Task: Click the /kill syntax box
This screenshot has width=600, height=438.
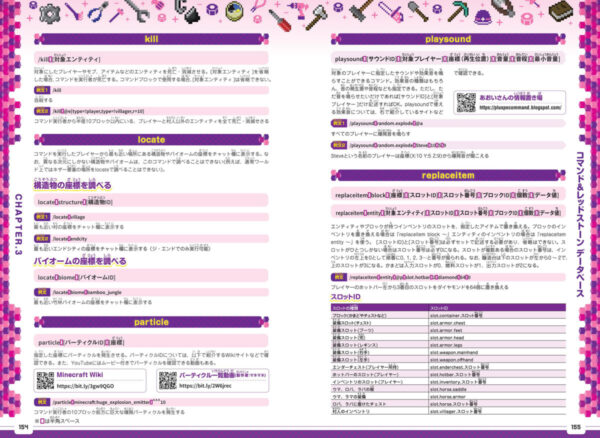Action: (x=151, y=59)
